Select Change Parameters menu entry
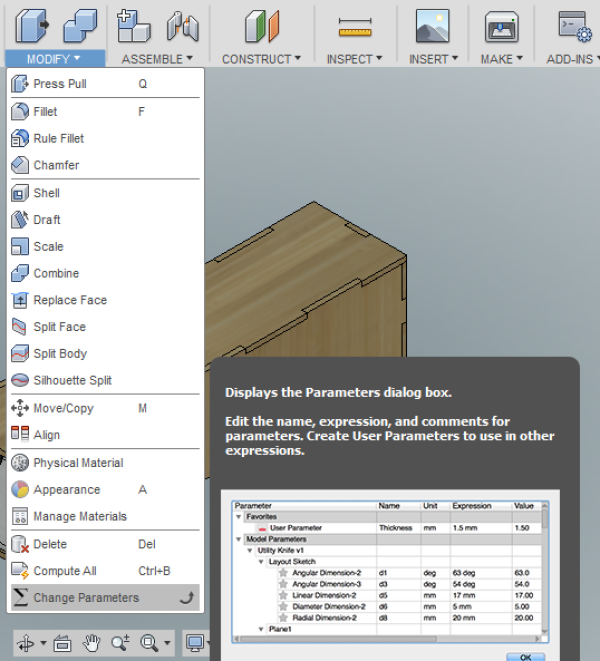 click(x=86, y=598)
